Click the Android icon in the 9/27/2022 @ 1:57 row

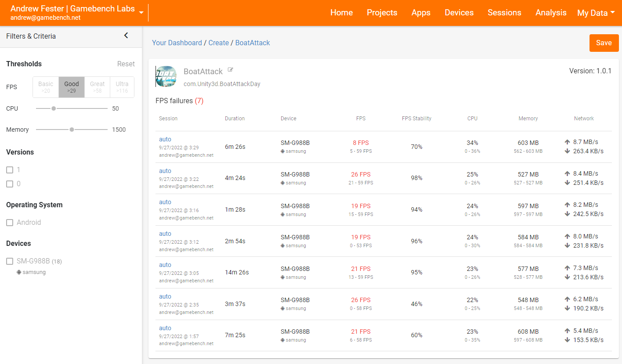click(x=282, y=340)
